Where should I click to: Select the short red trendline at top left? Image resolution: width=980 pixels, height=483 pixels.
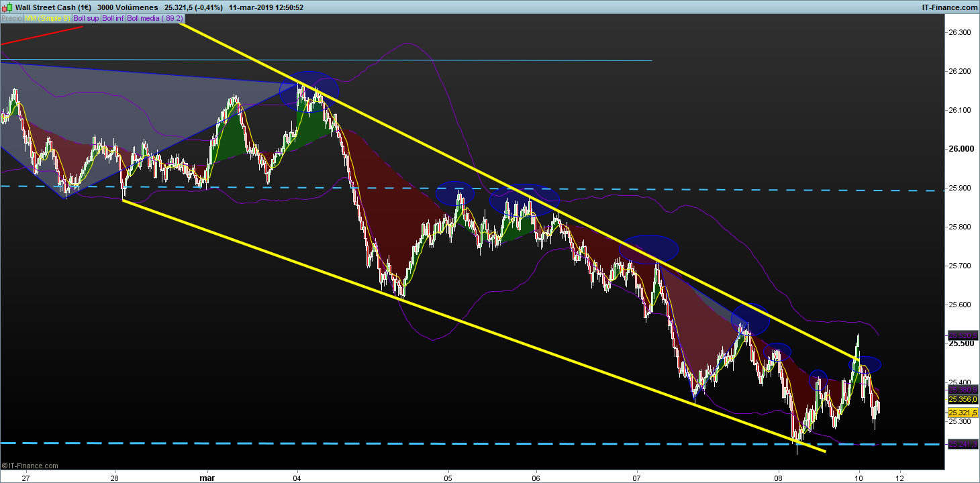(x=42, y=36)
